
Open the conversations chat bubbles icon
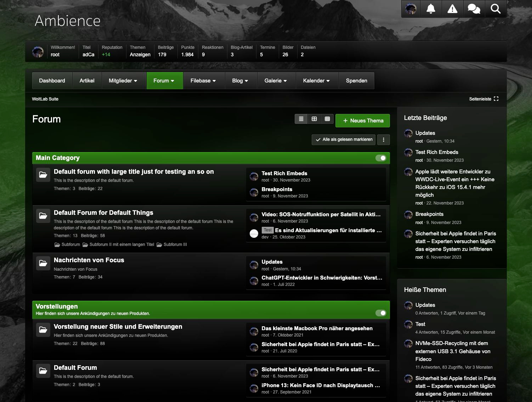tap(474, 9)
